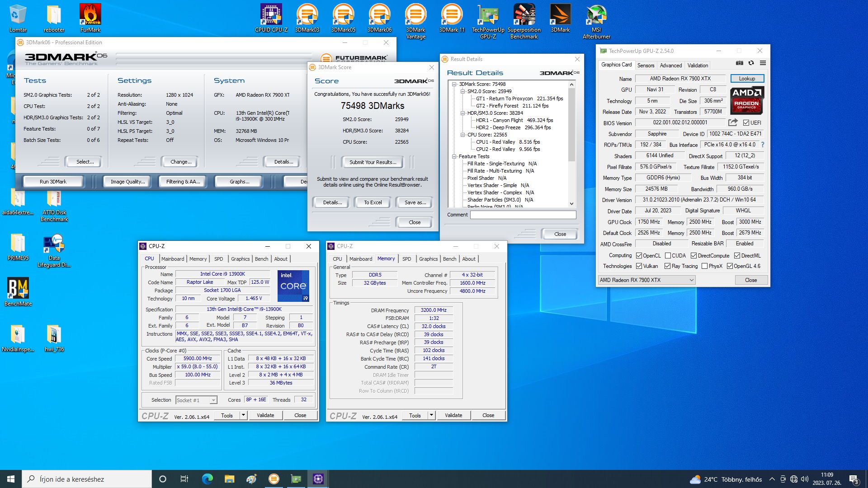Open the Superposition Benchmark desktop icon
Image resolution: width=868 pixels, height=488 pixels.
(x=524, y=21)
